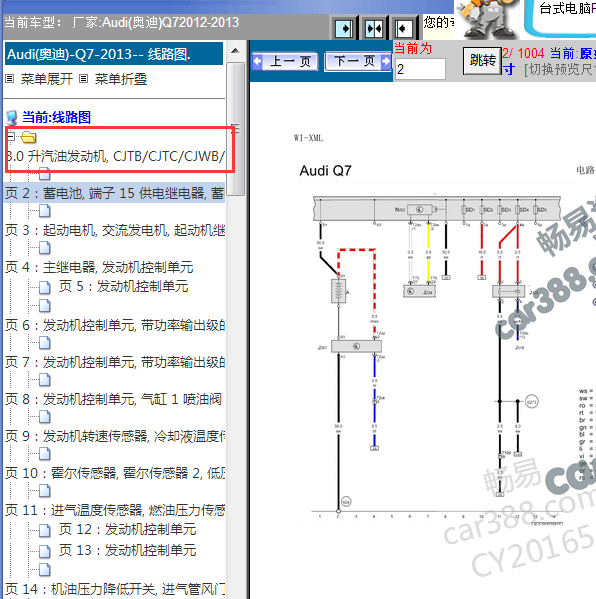
Task: Click the page icon beside 页 12
Action: tap(45, 530)
